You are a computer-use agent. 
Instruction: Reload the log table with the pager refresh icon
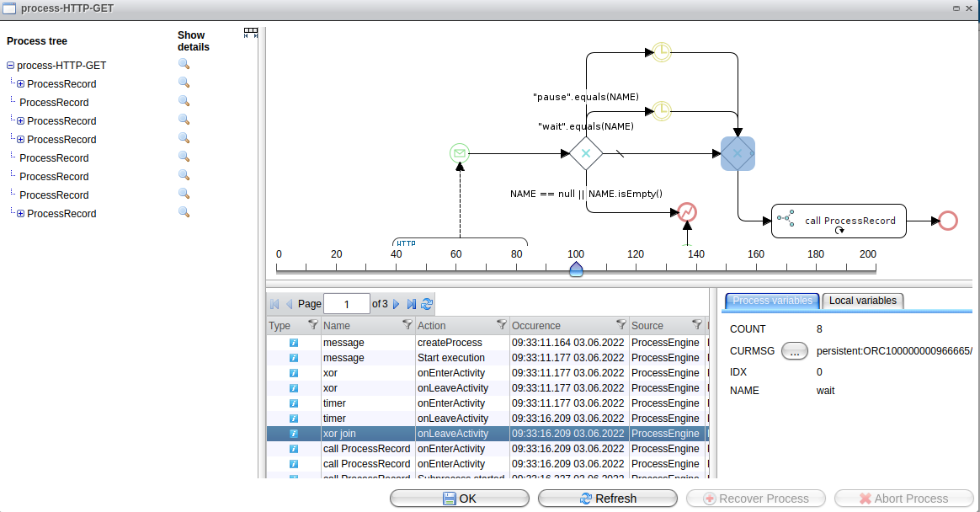point(427,304)
